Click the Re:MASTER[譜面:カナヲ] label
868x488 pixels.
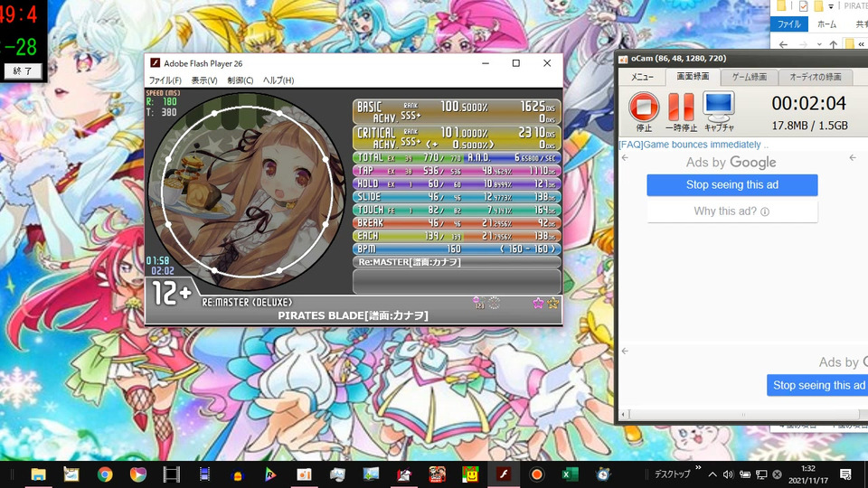pyautogui.click(x=410, y=262)
